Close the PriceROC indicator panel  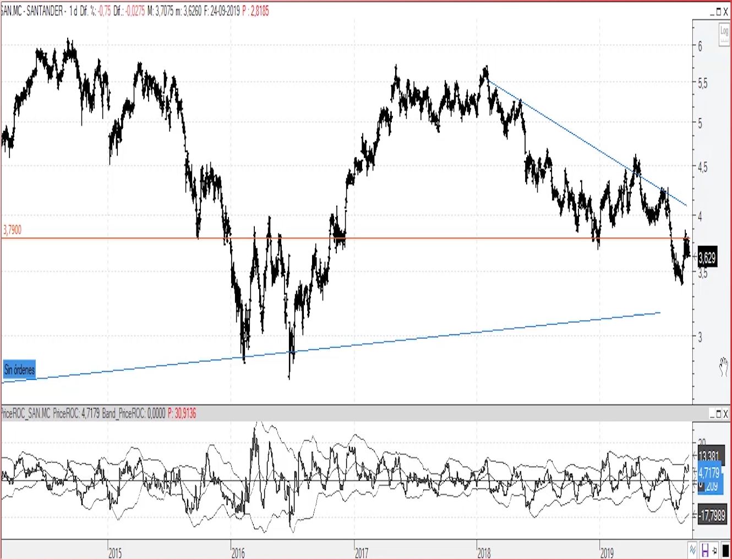point(726,414)
